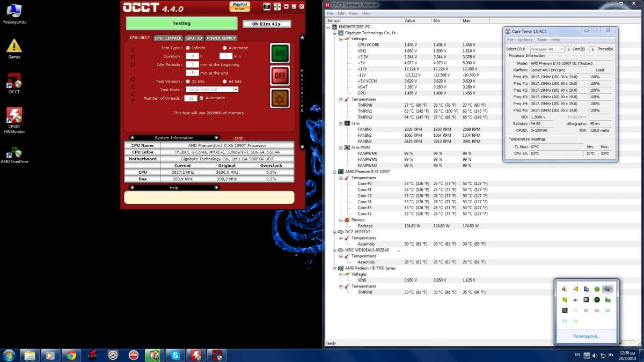Collapse the Voltages node under Gigabyte
Image resolution: width=644 pixels, height=362 pixels.
(341, 39)
